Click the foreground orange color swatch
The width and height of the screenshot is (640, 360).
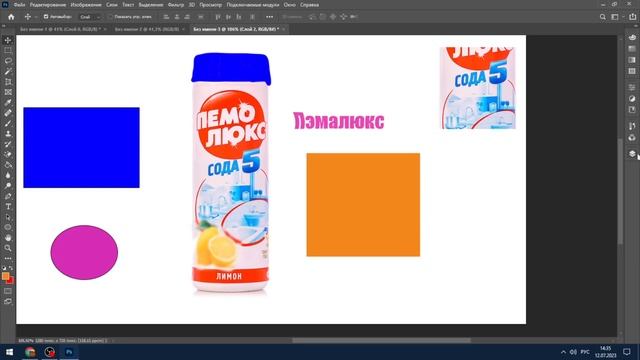point(5,276)
